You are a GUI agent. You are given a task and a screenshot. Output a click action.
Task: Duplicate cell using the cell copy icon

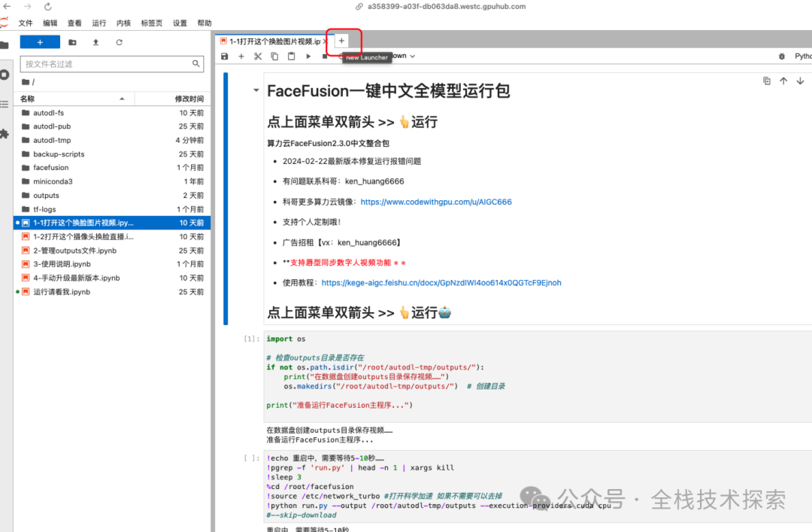766,81
